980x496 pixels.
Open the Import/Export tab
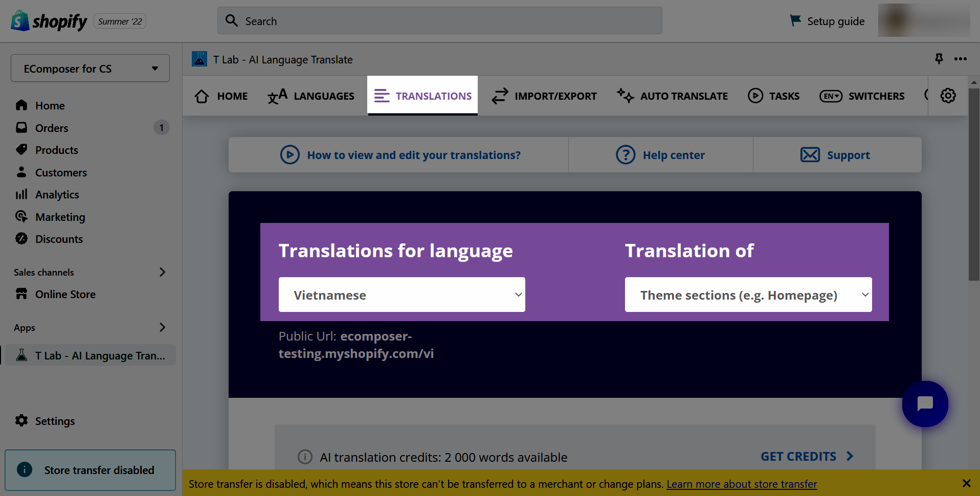(544, 96)
